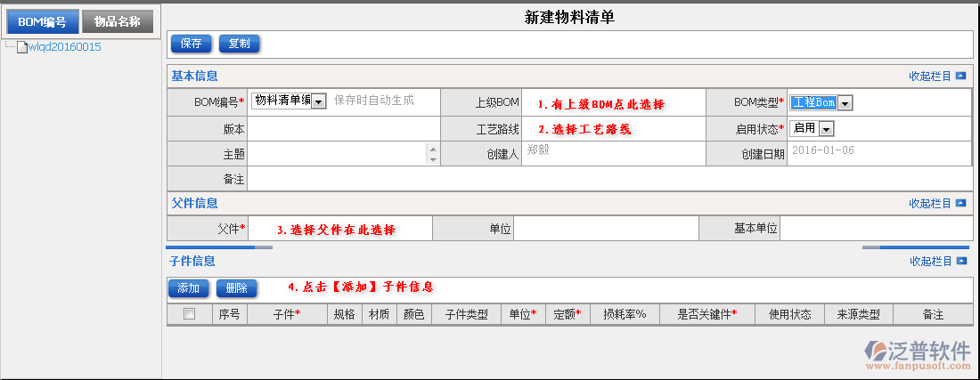Tick the select-all checkbox in 子件 table header

tap(189, 314)
